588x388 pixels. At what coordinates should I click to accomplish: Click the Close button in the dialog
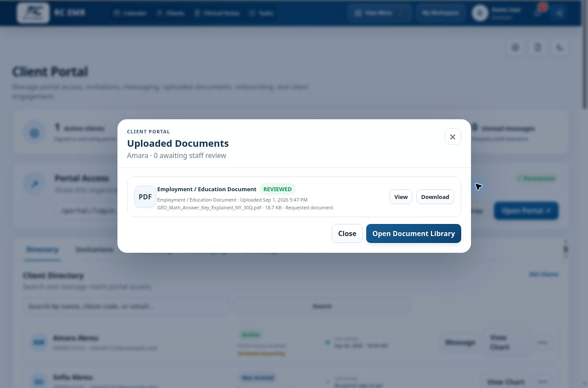pos(347,233)
